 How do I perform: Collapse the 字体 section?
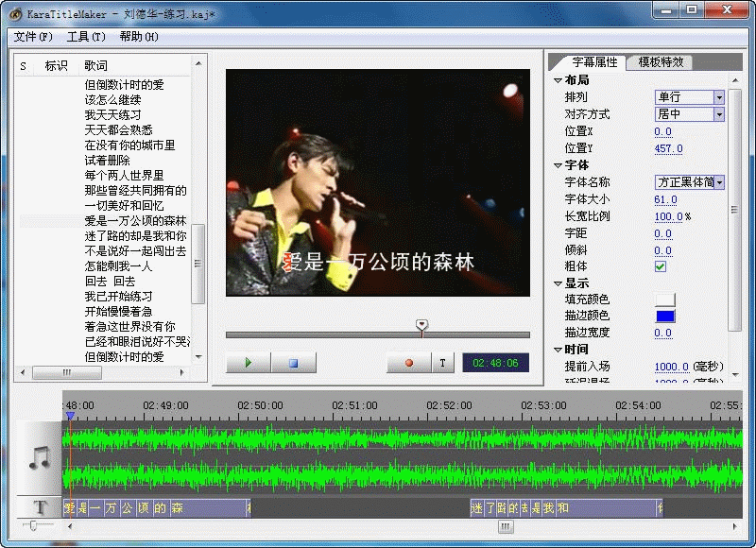pyautogui.click(x=558, y=165)
